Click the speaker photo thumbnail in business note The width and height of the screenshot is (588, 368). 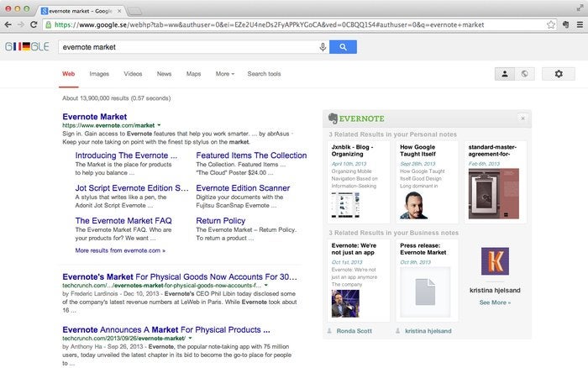(345, 304)
